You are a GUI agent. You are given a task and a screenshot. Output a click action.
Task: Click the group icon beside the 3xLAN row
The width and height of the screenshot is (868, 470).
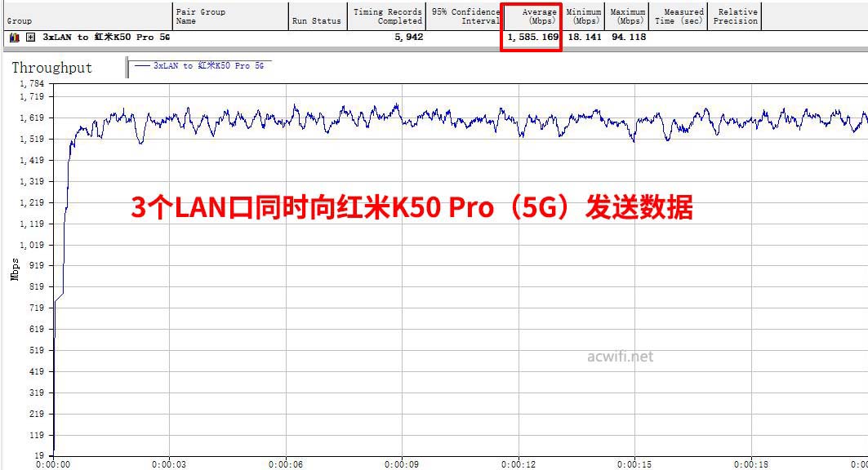click(15, 37)
